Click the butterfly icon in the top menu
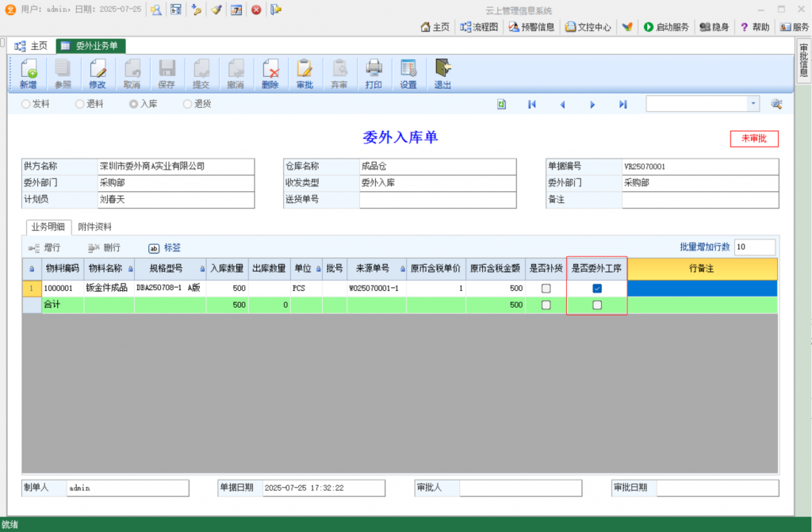 627,27
